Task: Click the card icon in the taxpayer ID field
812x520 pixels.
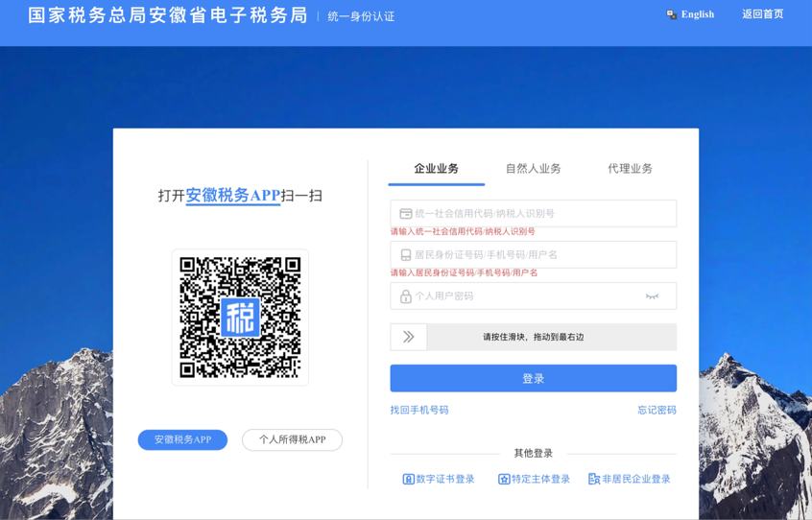Action: click(x=405, y=214)
